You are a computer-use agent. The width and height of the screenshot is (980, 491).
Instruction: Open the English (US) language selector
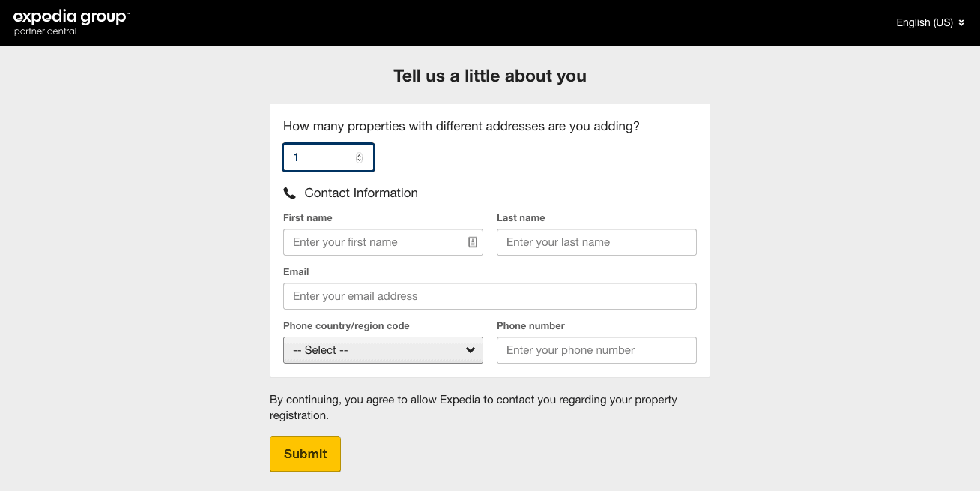[930, 22]
